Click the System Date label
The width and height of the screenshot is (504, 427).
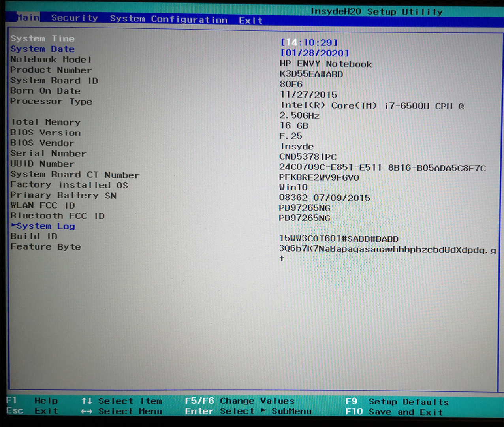(42, 49)
